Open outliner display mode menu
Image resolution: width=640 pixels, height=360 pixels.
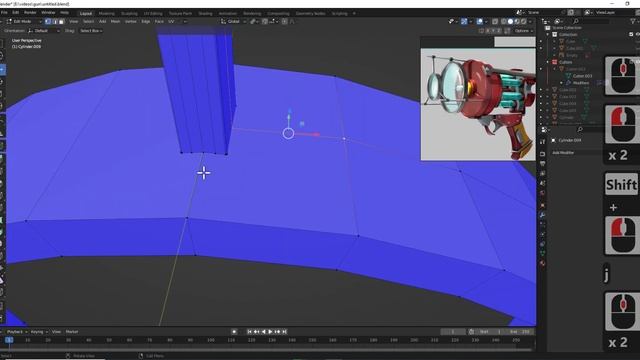pyautogui.click(x=558, y=21)
